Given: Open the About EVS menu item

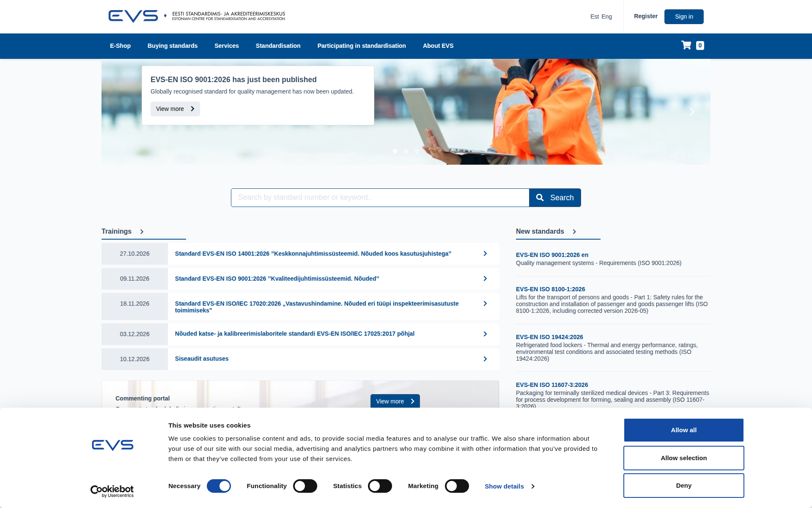Looking at the screenshot, I should point(438,46).
